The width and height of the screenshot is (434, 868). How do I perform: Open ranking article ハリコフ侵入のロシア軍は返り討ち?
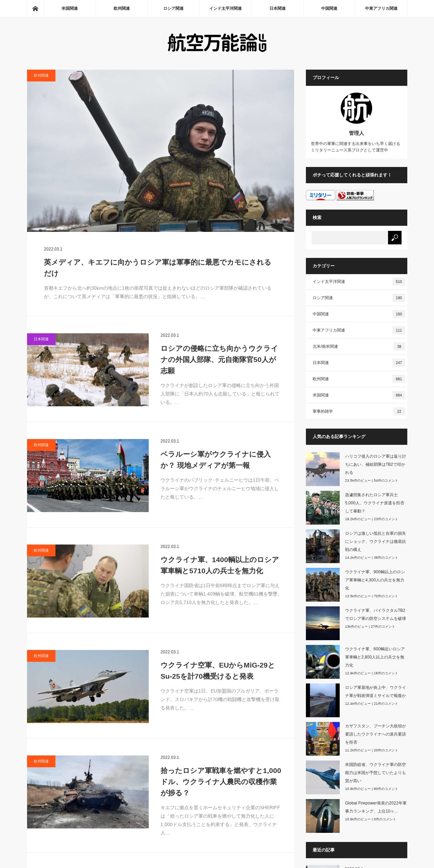point(375,464)
